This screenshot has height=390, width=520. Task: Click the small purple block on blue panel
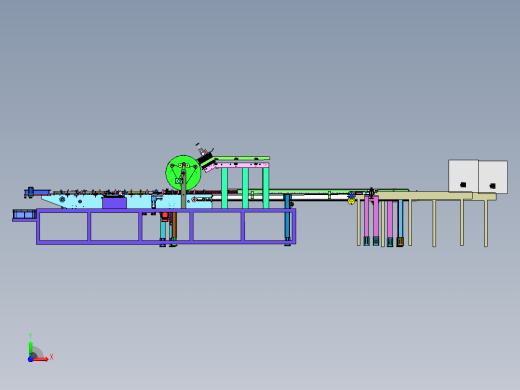pos(114,203)
